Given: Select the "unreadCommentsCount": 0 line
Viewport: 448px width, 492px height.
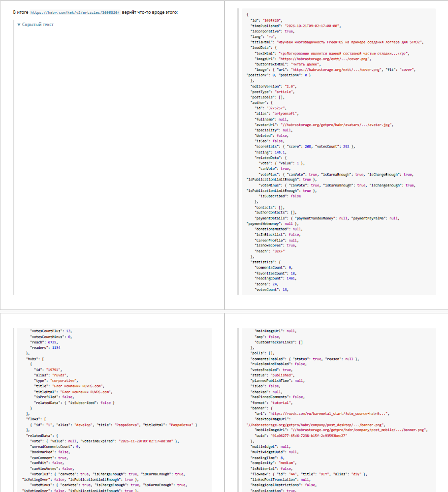Looking at the screenshot, I should [x=55, y=447].
